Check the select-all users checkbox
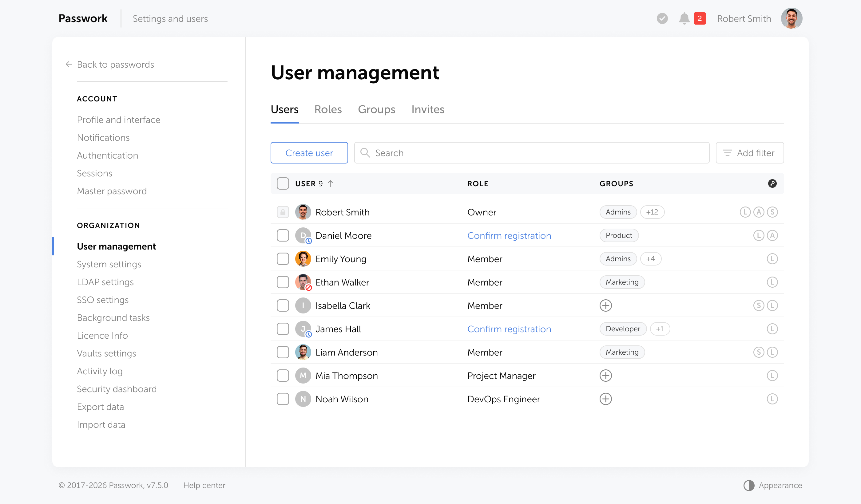Screen dimensions: 861x504 pos(283,184)
